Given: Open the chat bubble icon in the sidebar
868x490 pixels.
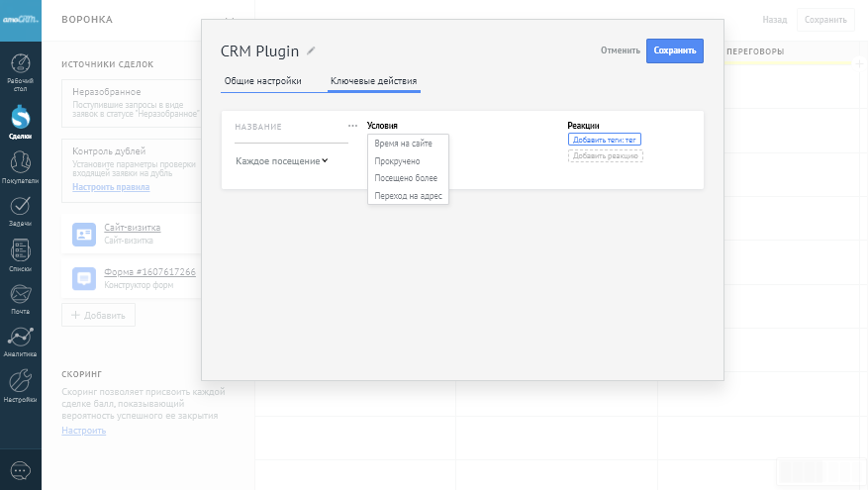Looking at the screenshot, I should coord(20,470).
